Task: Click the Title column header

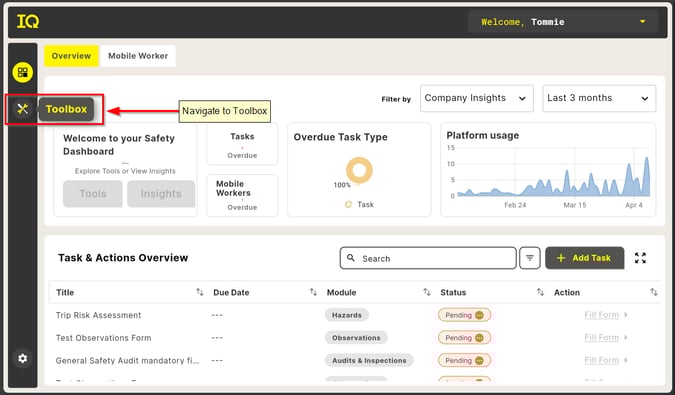Action: [65, 292]
